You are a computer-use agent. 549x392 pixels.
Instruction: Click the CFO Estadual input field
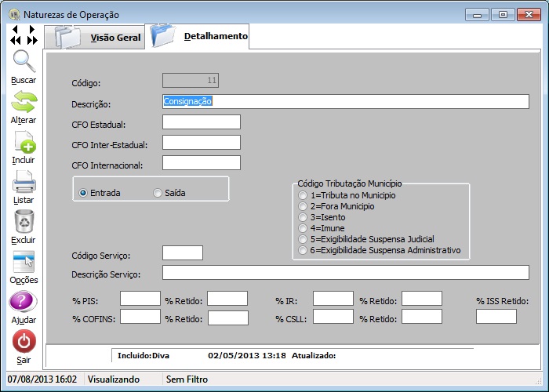pyautogui.click(x=201, y=122)
